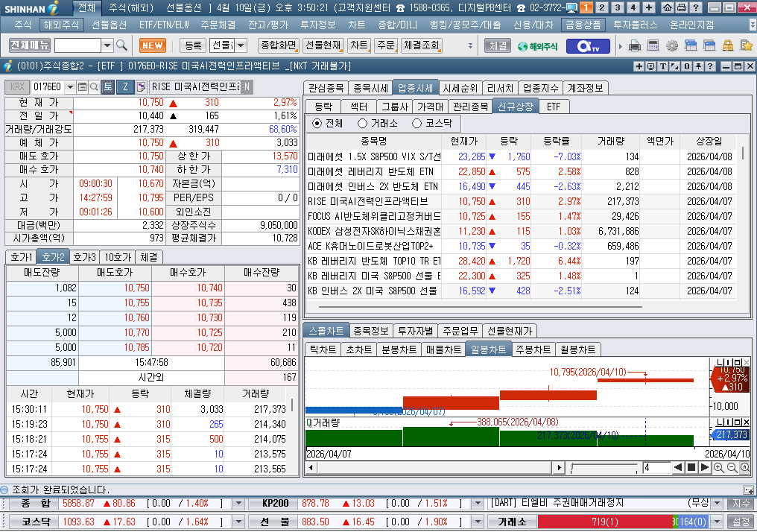This screenshot has width=757, height=532.
Task: Open the calculator icon in the toolbar
Action: point(653,46)
